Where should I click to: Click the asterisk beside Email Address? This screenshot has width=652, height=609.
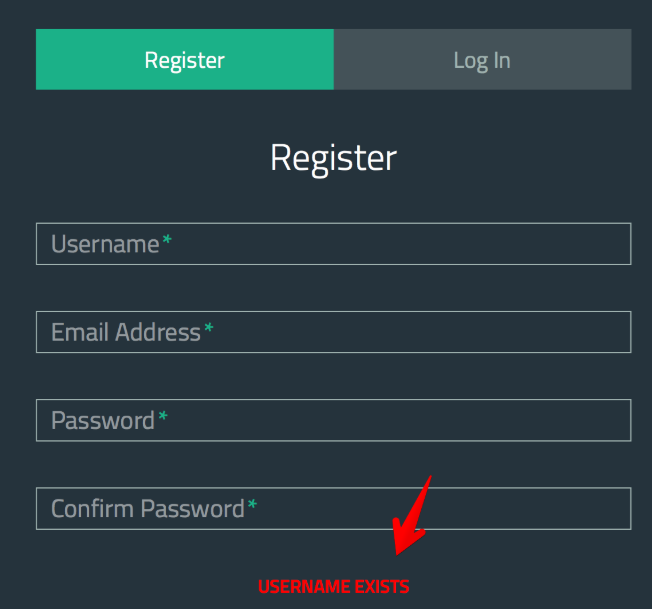coord(209,330)
